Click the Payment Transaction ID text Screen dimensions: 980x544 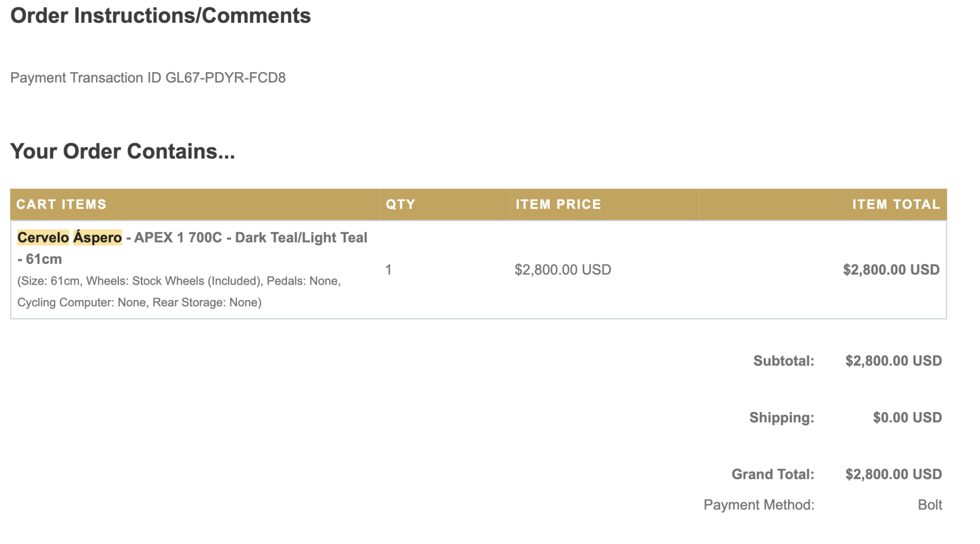148,78
